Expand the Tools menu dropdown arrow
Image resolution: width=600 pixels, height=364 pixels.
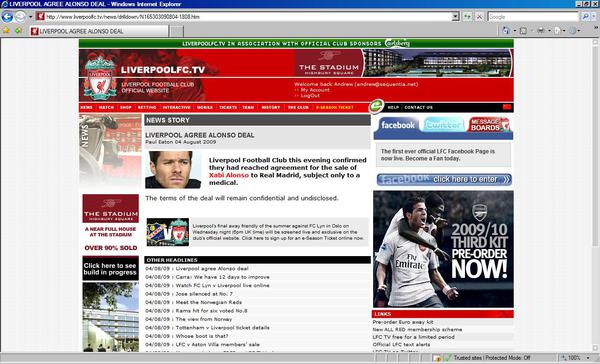pos(579,31)
